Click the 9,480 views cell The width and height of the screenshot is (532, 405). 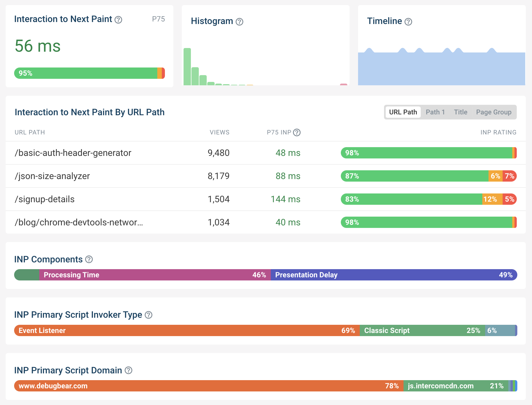219,153
